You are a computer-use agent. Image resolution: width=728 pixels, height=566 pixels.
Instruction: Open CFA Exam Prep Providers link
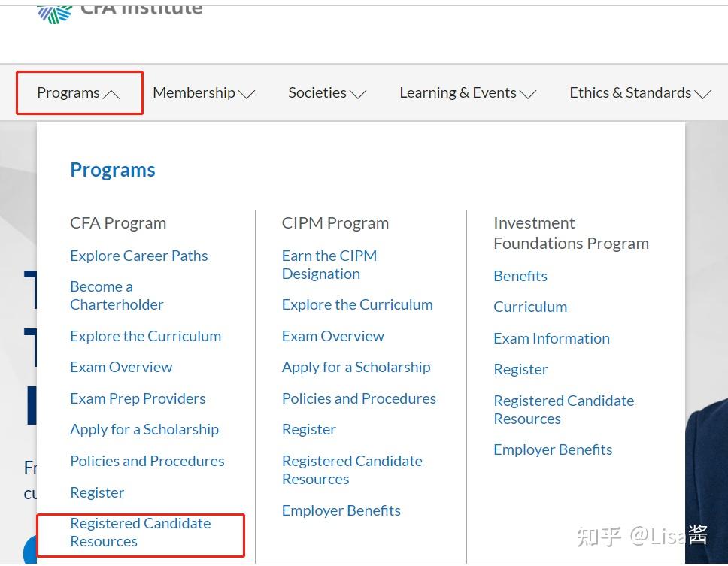(x=138, y=398)
